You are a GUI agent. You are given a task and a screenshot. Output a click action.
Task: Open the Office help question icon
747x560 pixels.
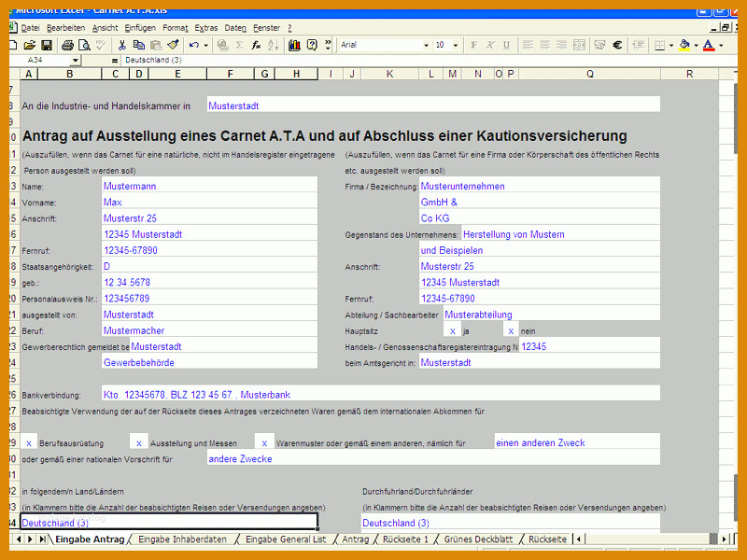click(312, 45)
